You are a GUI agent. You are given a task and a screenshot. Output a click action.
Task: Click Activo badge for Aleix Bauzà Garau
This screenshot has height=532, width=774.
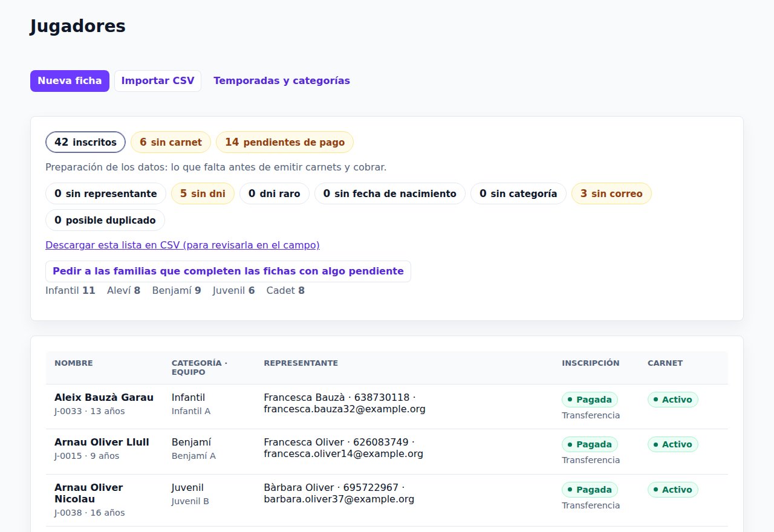(x=673, y=400)
